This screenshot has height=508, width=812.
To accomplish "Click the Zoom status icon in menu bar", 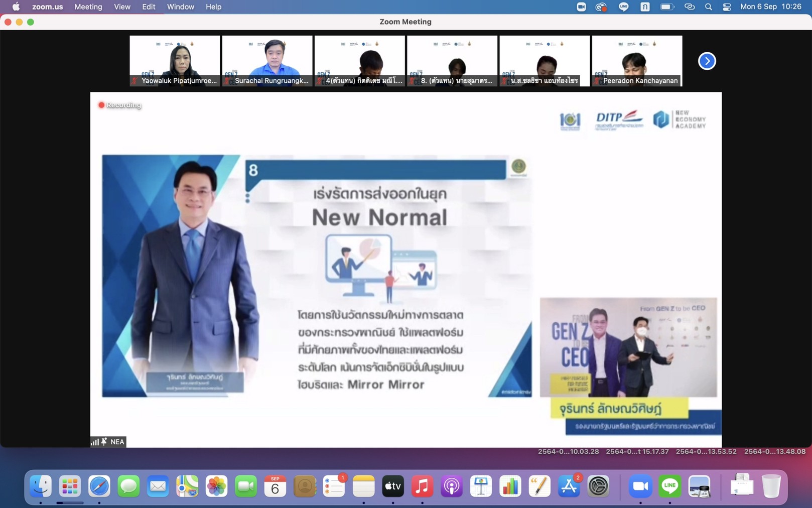I will 581,7.
